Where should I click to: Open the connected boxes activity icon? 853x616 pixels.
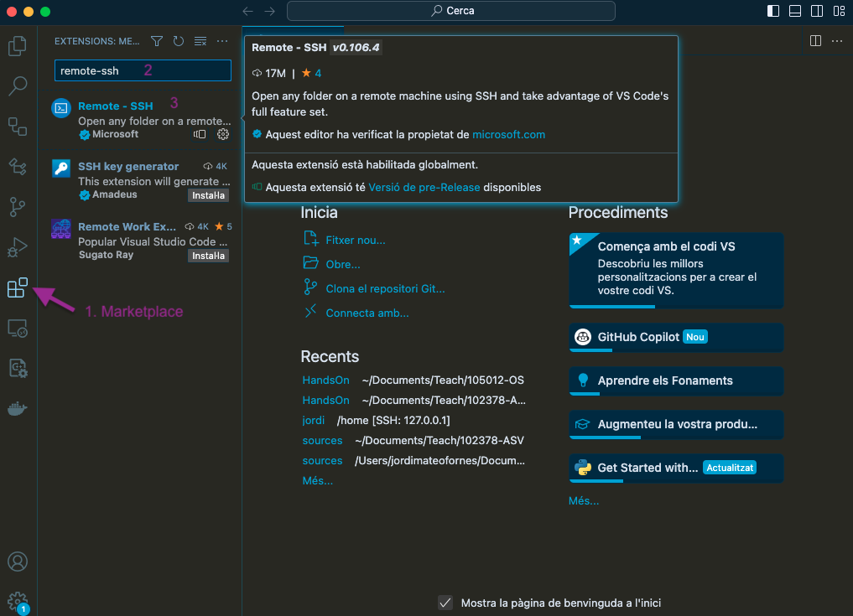click(x=18, y=127)
